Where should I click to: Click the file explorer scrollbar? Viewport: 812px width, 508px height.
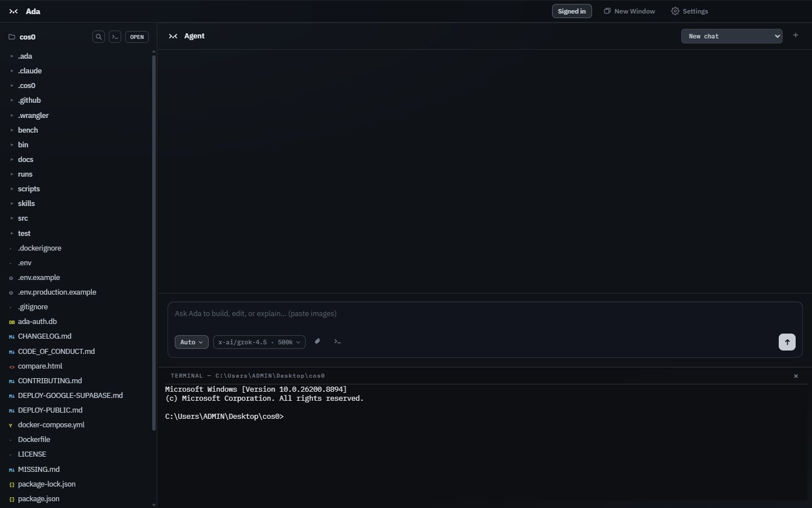(x=154, y=243)
